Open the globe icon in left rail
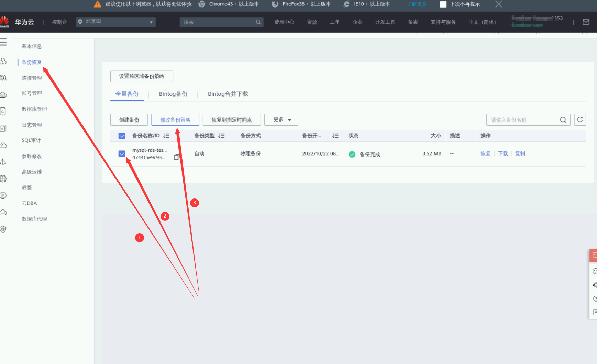This screenshot has width=597, height=364. (3, 179)
